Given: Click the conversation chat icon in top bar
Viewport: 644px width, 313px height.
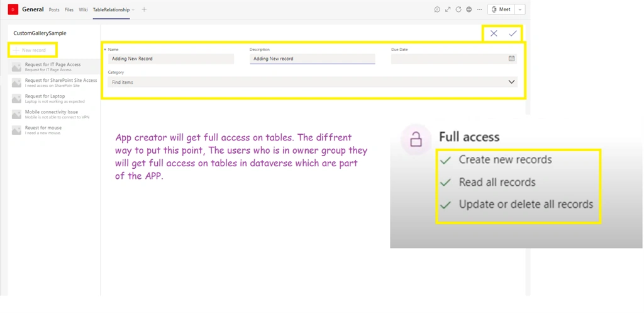Looking at the screenshot, I should point(437,9).
